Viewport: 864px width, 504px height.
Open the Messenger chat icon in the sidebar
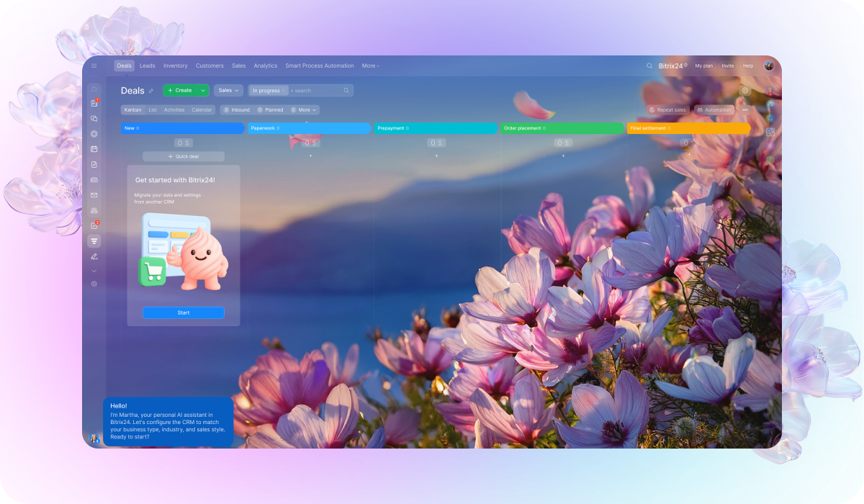(x=94, y=119)
